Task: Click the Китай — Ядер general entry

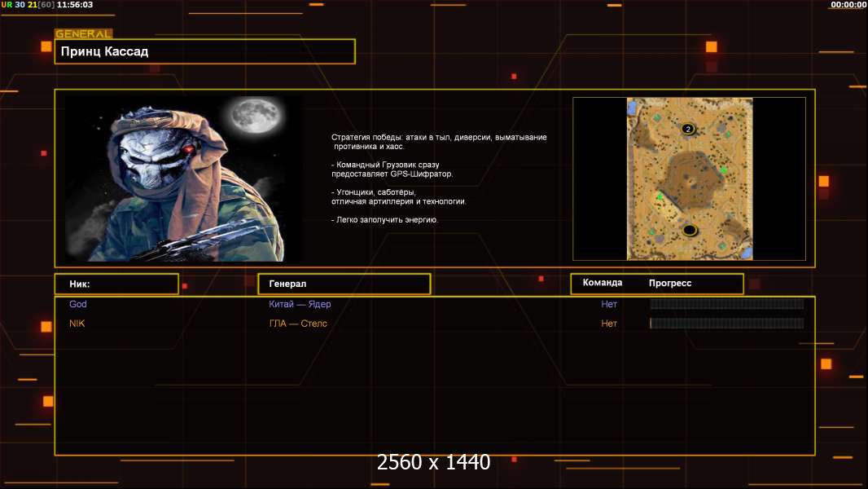Action: point(300,304)
